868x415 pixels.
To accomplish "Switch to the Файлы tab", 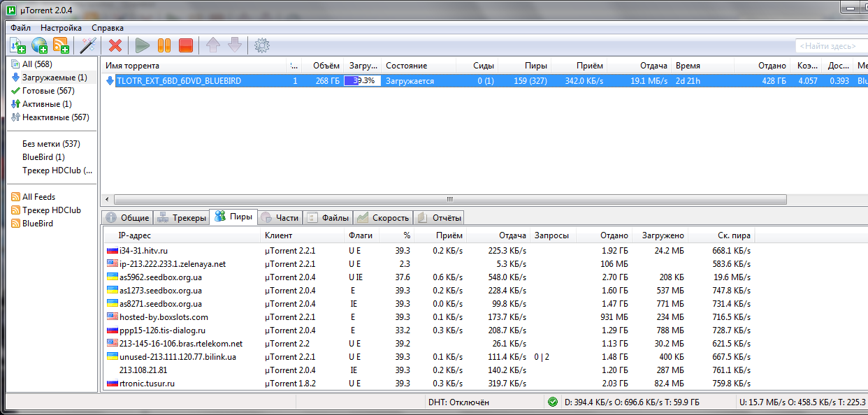I will click(x=328, y=218).
